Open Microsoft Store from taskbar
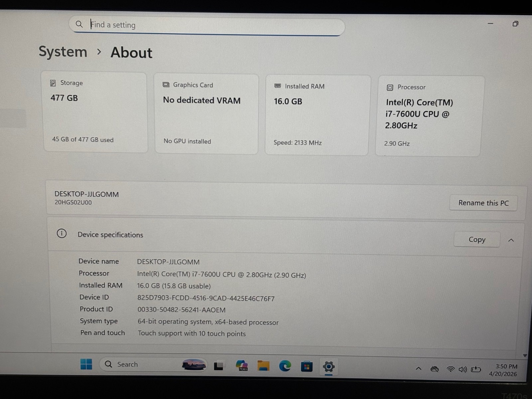The image size is (532, 399). pos(307,366)
